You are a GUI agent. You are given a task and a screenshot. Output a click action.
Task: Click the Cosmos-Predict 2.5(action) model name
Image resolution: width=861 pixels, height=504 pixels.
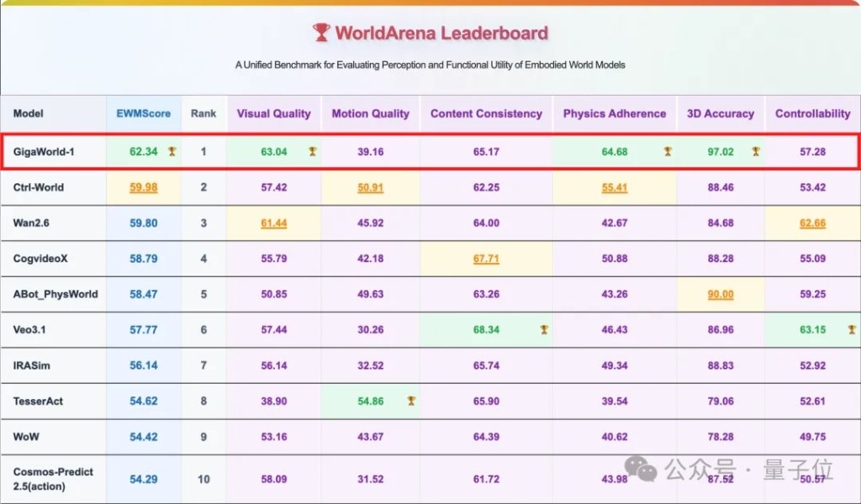click(53, 479)
